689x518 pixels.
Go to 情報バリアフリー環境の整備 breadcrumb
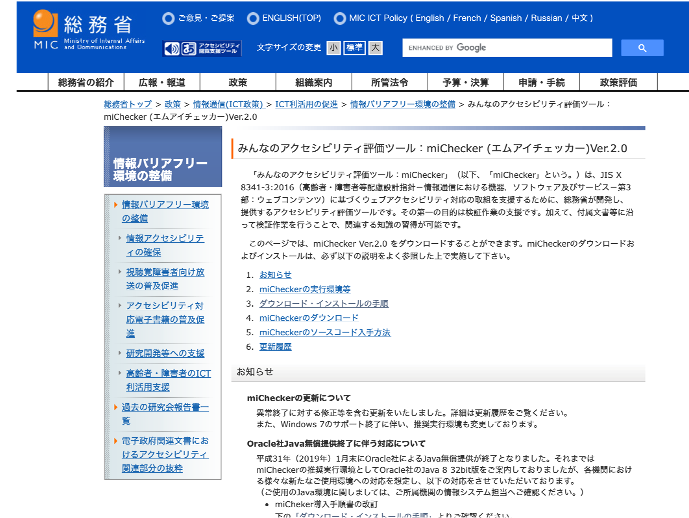pyautogui.click(x=403, y=104)
